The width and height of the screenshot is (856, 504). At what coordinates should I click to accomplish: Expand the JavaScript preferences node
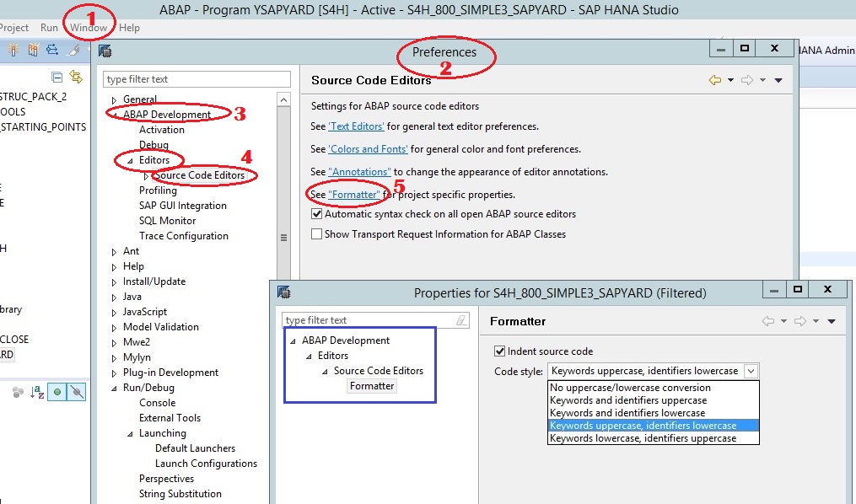point(114,313)
